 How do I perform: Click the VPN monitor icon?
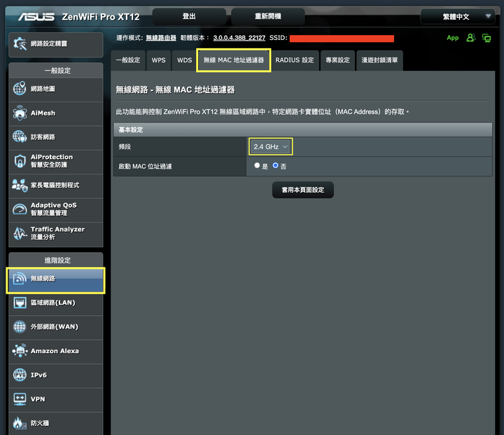pos(20,399)
